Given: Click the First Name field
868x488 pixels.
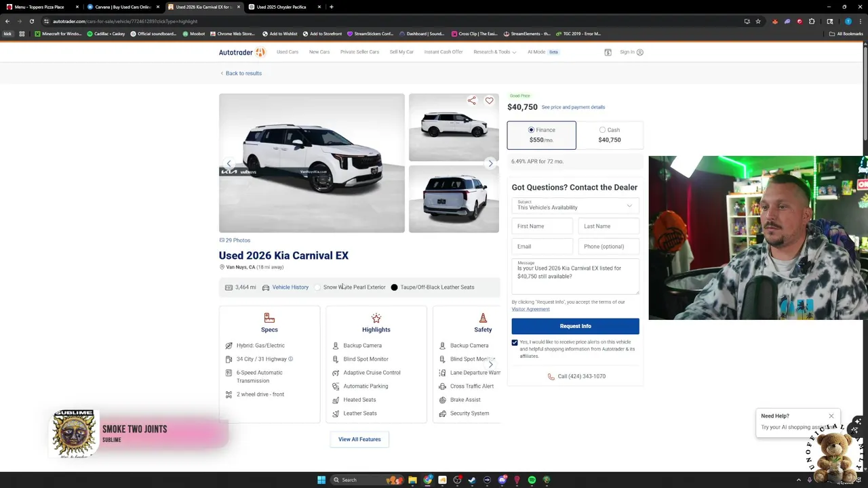Looking at the screenshot, I should point(542,226).
